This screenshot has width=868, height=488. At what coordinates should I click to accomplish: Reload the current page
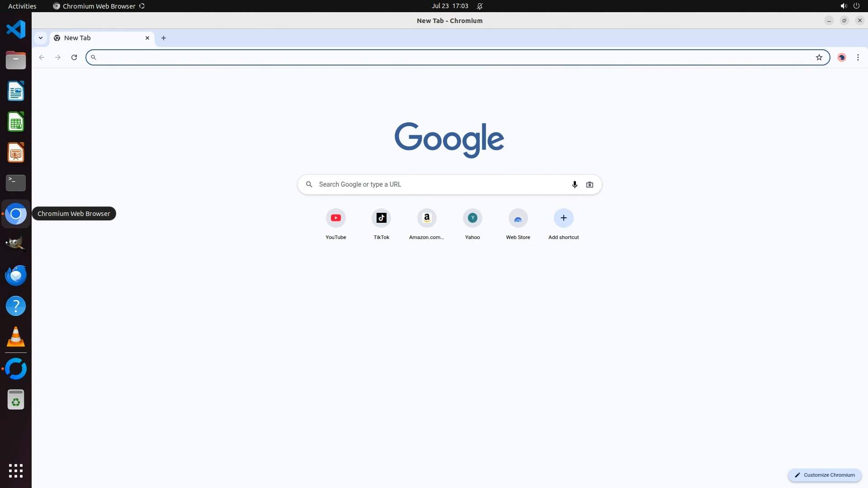(74, 57)
